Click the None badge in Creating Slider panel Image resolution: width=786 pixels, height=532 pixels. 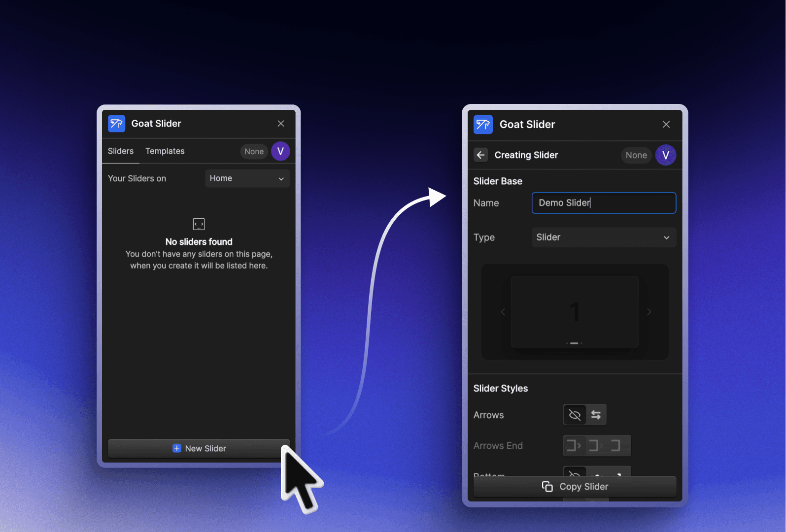(636, 155)
